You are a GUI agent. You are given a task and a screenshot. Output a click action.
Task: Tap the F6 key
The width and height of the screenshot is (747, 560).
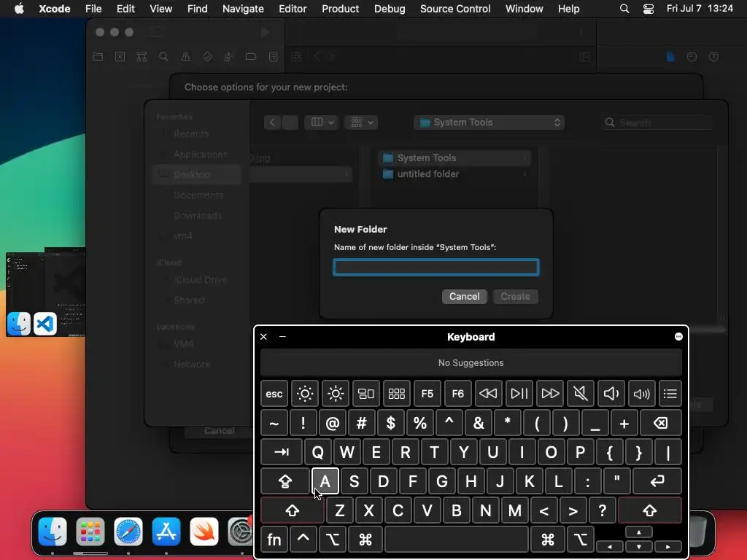(458, 394)
